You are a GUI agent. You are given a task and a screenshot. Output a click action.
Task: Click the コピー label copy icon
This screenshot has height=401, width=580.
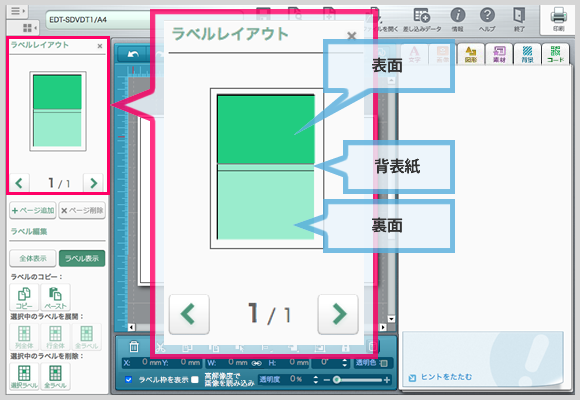[x=24, y=297]
